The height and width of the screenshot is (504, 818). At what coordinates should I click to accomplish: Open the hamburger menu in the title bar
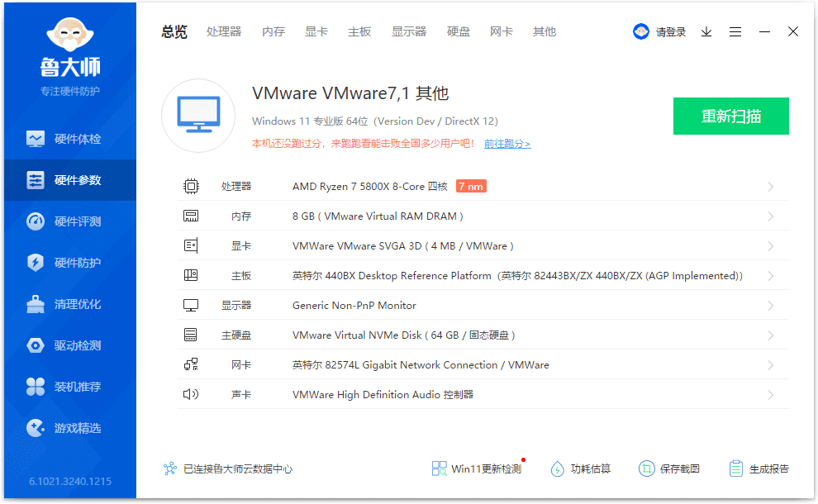pos(735,31)
